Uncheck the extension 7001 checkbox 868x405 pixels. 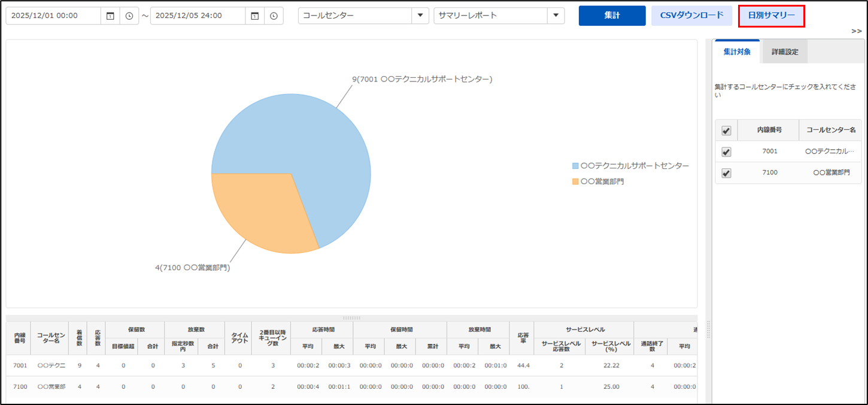[726, 152]
